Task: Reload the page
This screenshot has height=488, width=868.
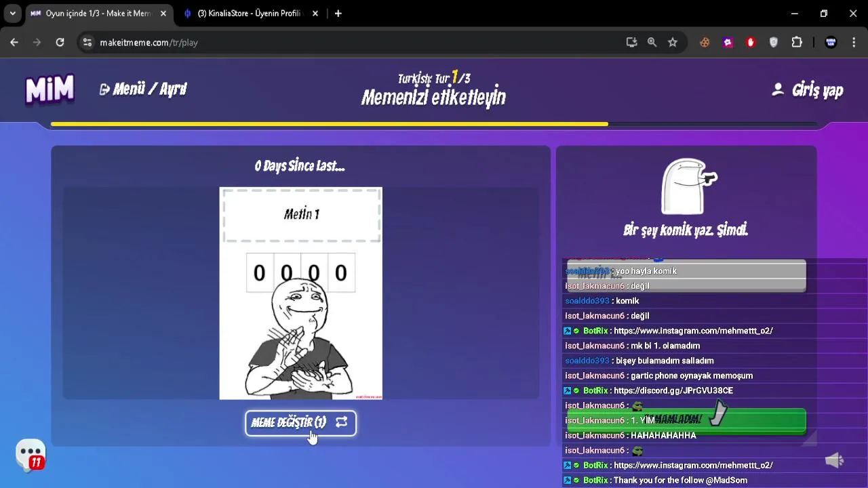Action: [x=60, y=42]
